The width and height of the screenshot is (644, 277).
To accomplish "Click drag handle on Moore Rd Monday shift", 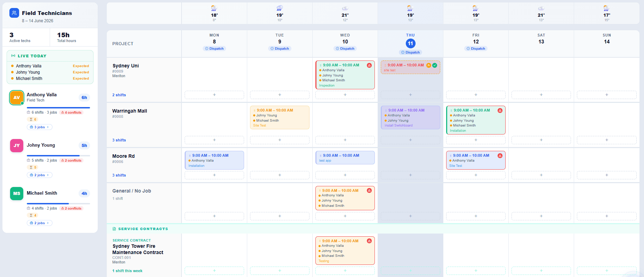I will click(x=190, y=156).
